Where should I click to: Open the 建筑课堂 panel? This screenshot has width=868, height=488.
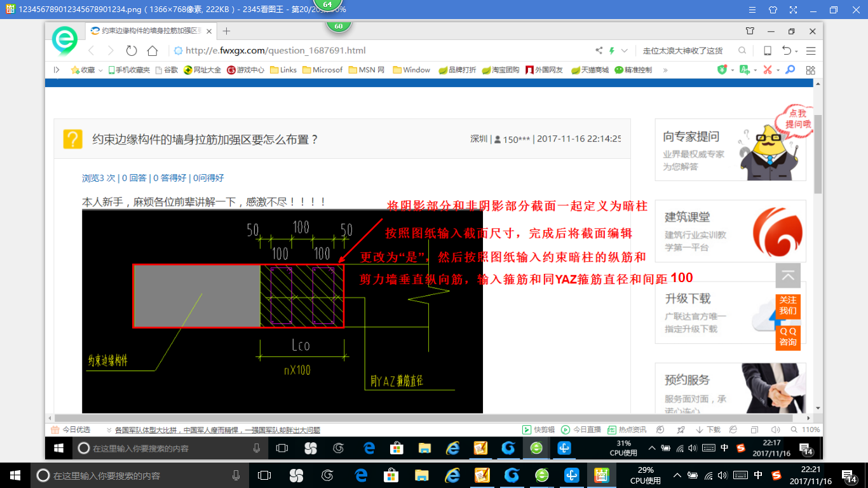click(730, 231)
